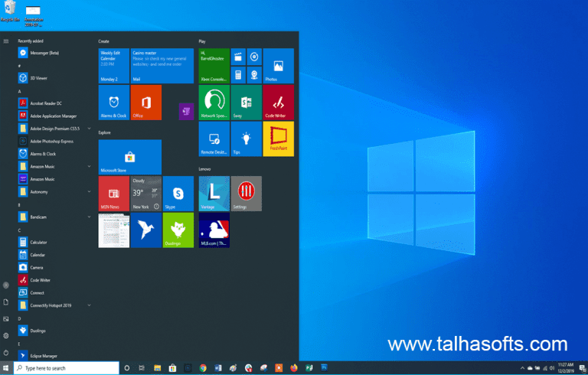Expand the Connectify Hotspot 2019 folder

click(x=90, y=305)
